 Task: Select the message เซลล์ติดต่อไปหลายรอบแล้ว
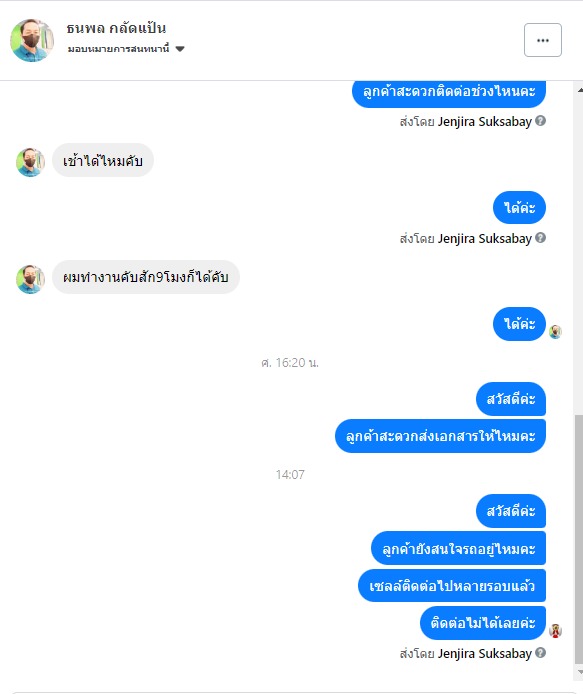(452, 586)
